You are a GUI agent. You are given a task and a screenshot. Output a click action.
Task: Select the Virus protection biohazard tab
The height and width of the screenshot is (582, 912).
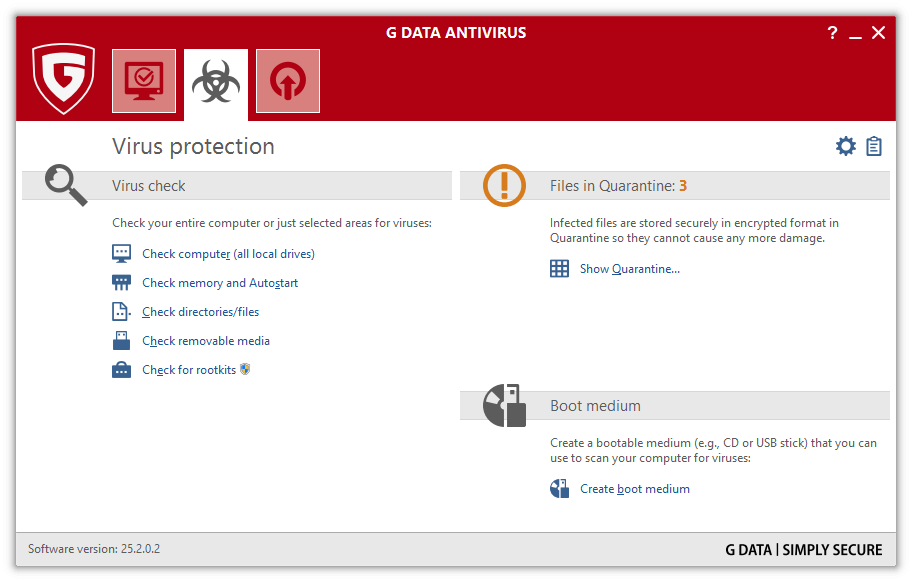pyautogui.click(x=216, y=82)
